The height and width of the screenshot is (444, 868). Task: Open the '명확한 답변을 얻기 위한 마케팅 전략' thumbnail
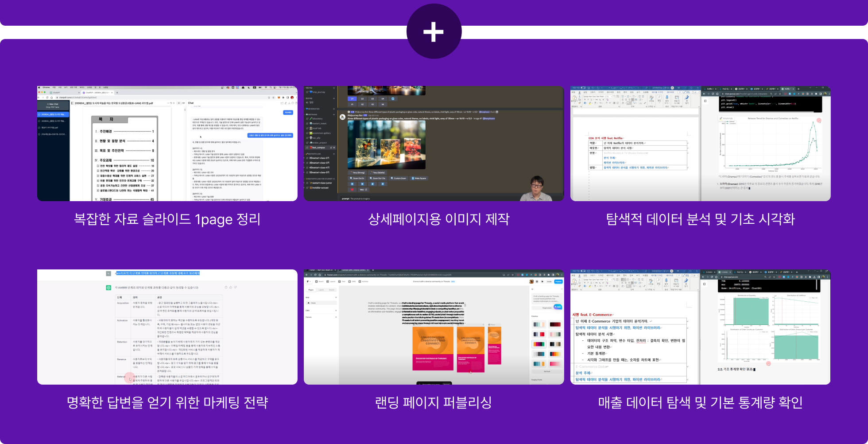(167, 327)
